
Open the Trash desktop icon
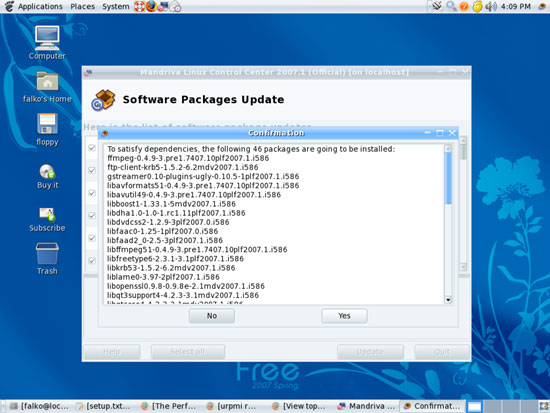pyautogui.click(x=47, y=259)
